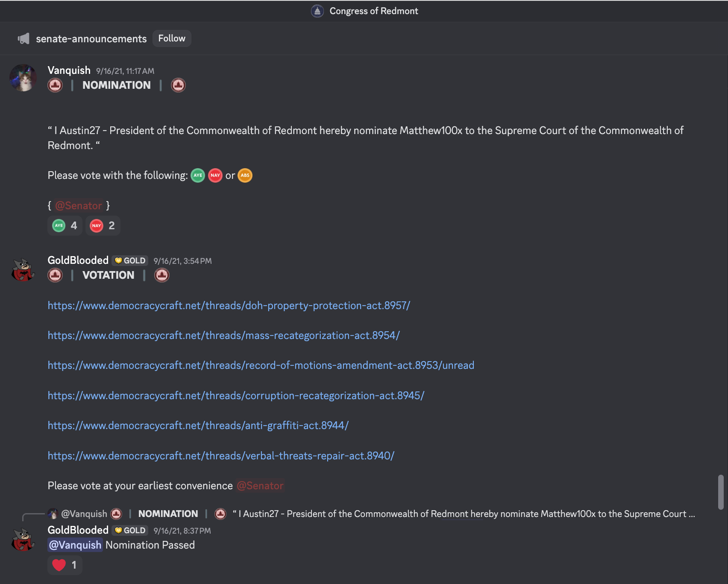
Task: Open the verbal-threats-repair-act thread link
Action: [x=221, y=456]
